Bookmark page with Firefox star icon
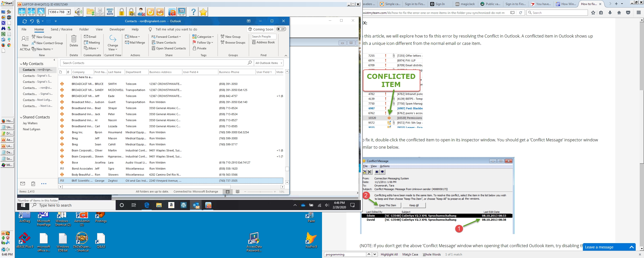644x258 pixels. (x=593, y=13)
